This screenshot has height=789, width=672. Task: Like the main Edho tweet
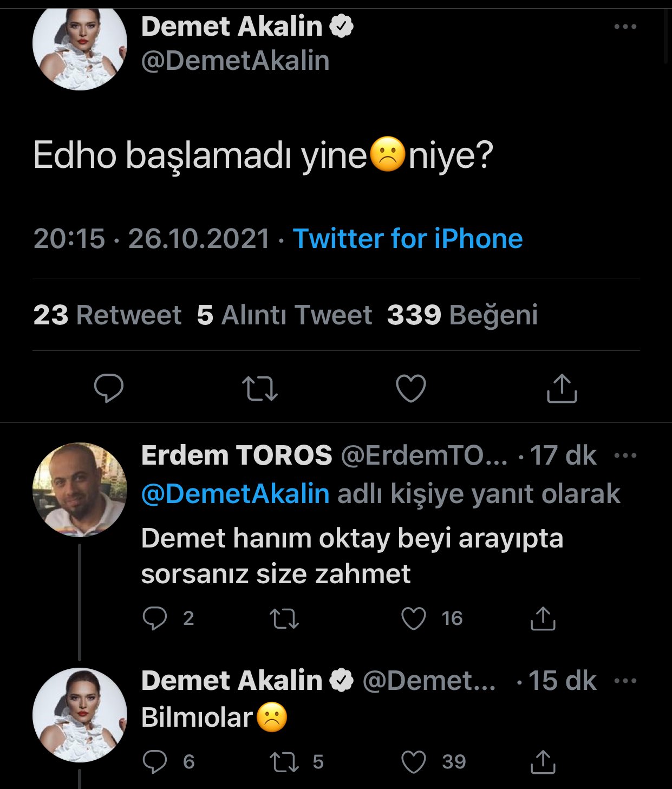click(411, 388)
